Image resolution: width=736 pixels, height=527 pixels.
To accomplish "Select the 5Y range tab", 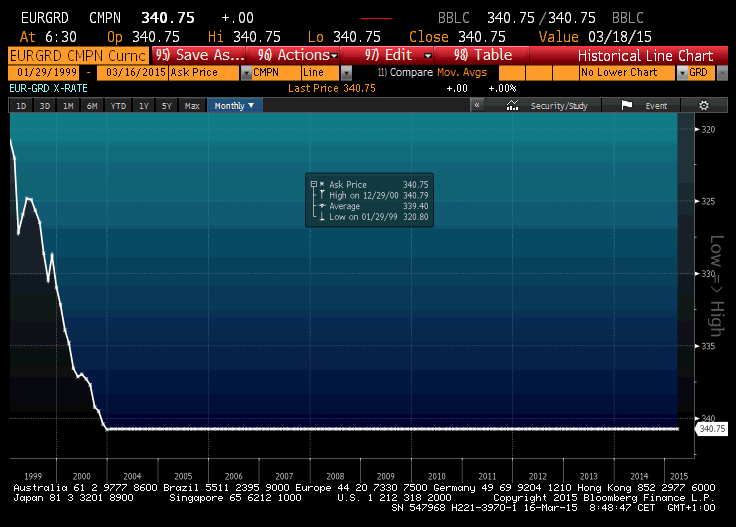I will click(x=167, y=106).
